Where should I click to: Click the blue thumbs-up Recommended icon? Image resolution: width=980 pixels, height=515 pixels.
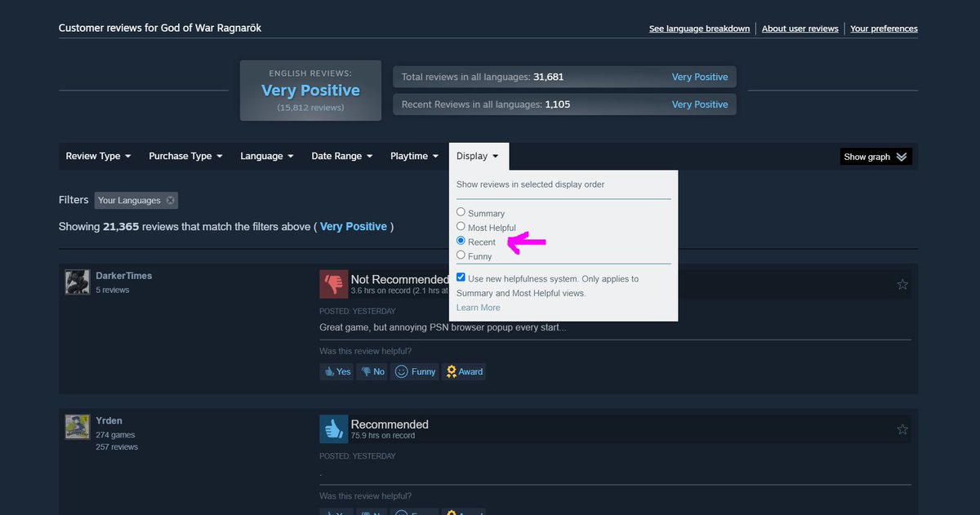[333, 428]
